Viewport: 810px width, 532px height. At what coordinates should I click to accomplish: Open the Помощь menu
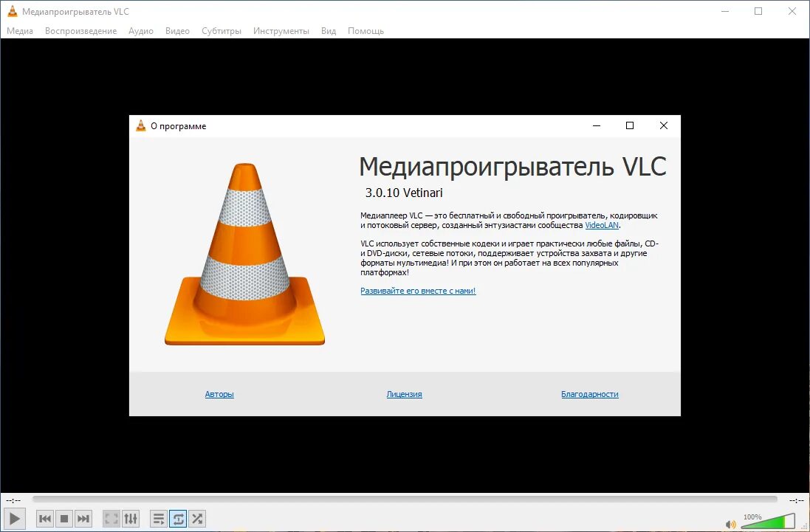[365, 31]
